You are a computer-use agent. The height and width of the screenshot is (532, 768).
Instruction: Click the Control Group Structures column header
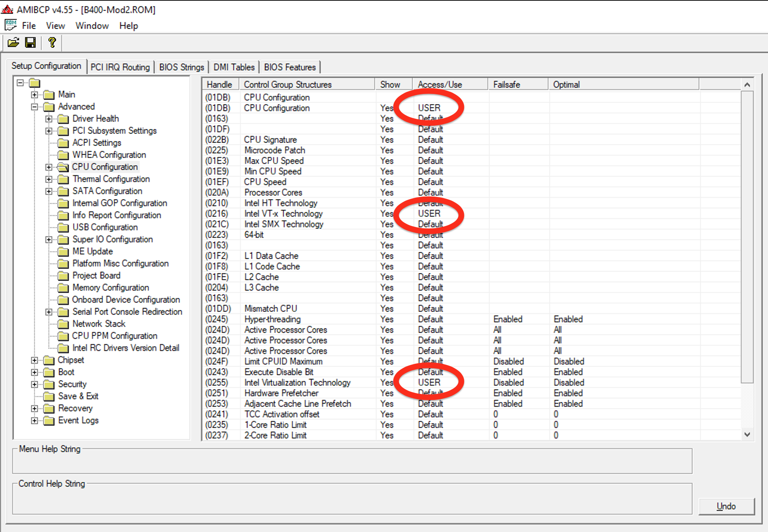(307, 85)
